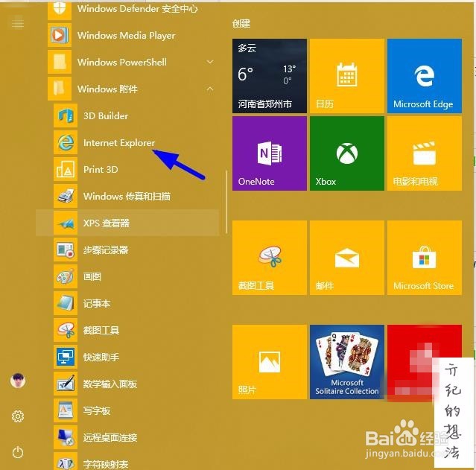Launch 写字板 WordPad
The width and height of the screenshot is (476, 470).
pos(127,410)
